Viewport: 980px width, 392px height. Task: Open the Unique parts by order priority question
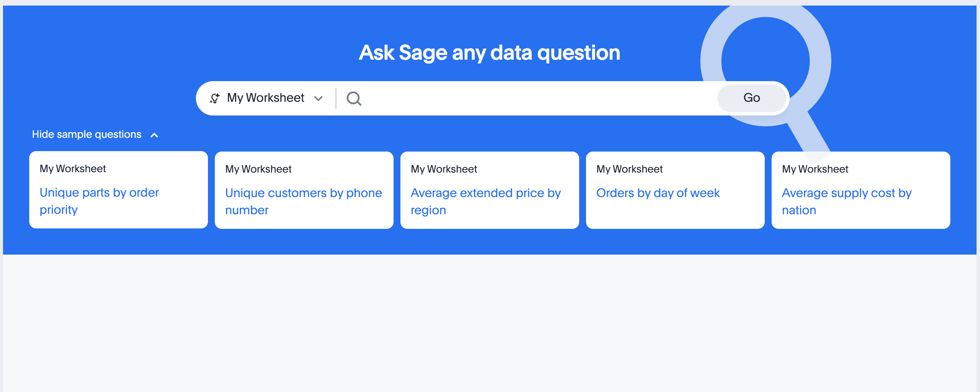99,201
